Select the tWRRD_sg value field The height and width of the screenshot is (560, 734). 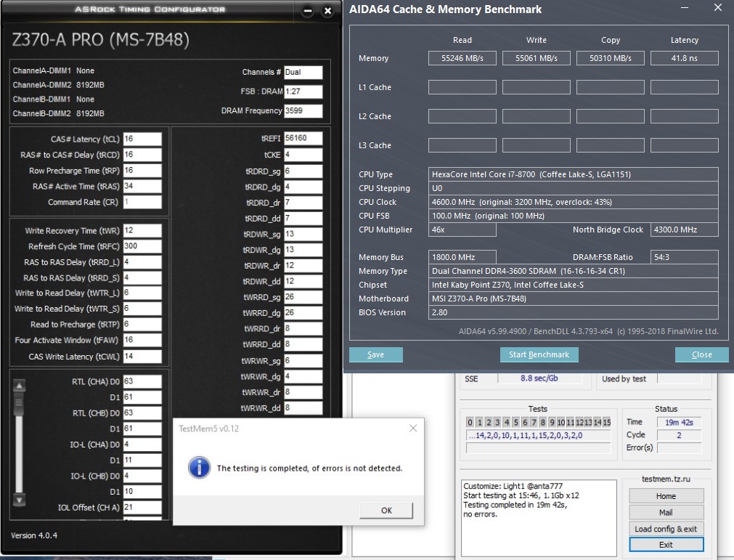303,297
